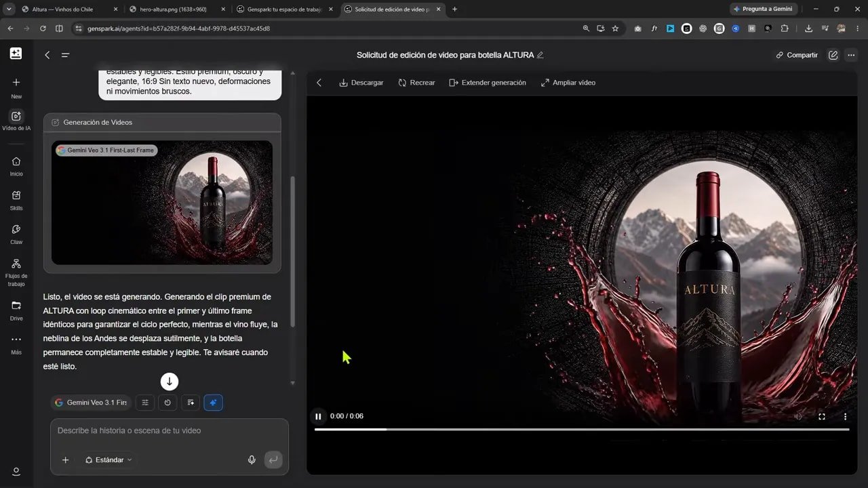
Task: Go back using the chat header arrow
Action: [47, 55]
